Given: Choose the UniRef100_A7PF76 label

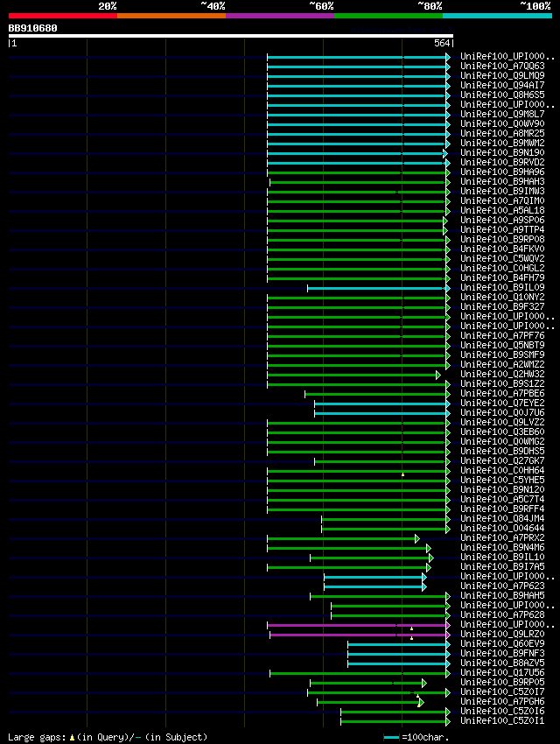Looking at the screenshot, I should (x=502, y=335).
